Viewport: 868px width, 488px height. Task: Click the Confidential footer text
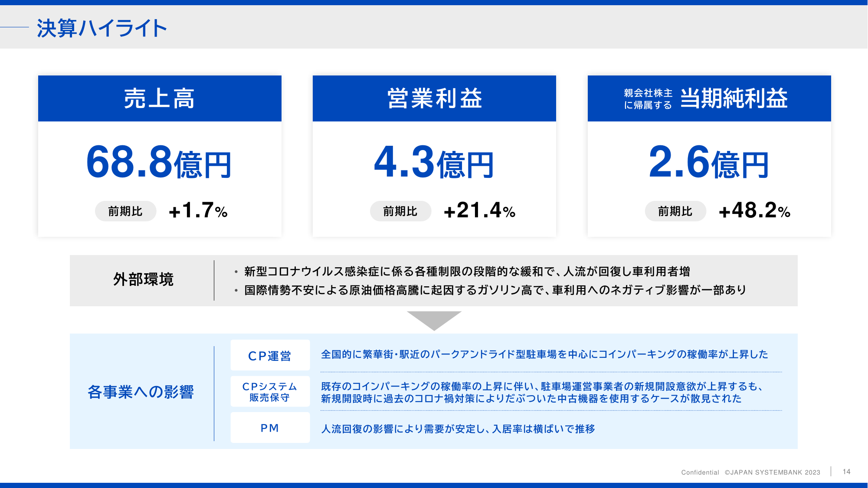[x=700, y=472]
